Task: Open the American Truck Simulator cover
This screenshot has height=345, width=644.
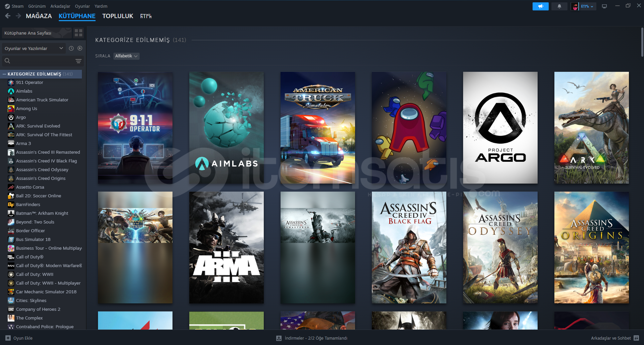Action: (x=318, y=128)
